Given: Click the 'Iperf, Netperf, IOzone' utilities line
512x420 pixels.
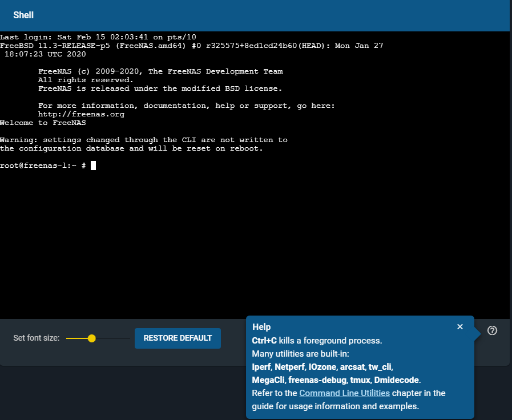Looking at the screenshot, I should tap(322, 367).
